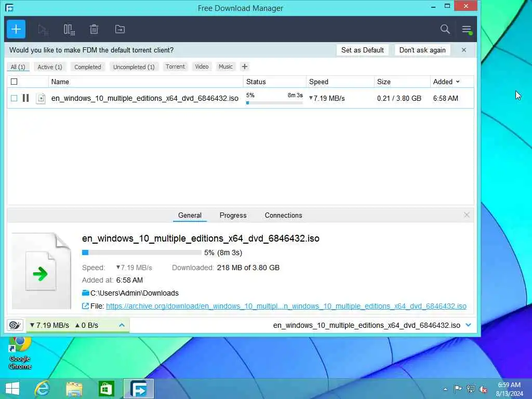Click the Action Center flag tray icon
Image resolution: width=532 pixels, height=399 pixels.
458,389
